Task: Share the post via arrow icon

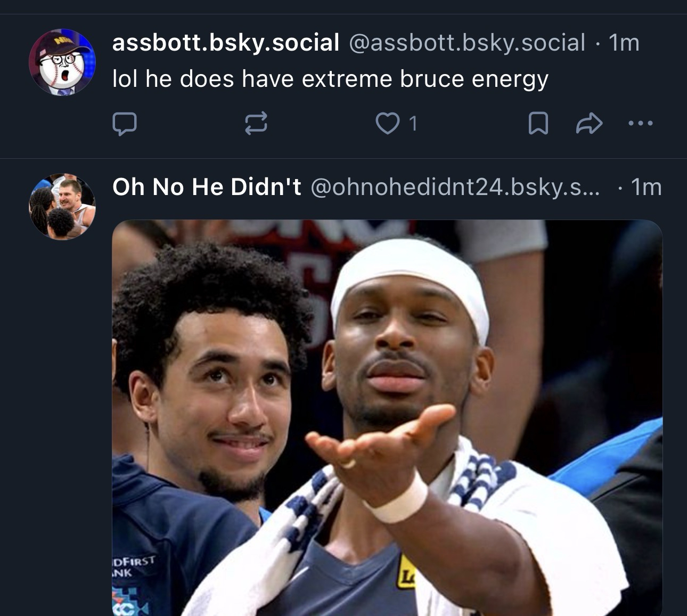Action: [589, 124]
